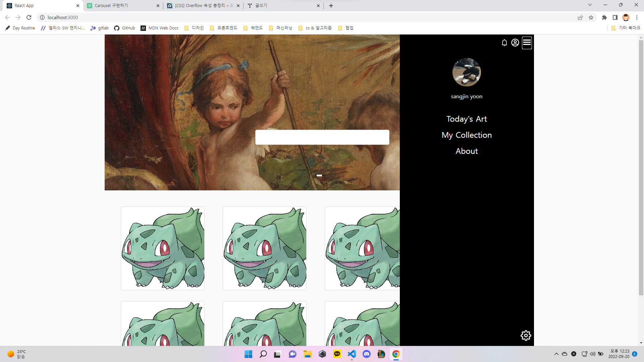Open the clock and date flyout
This screenshot has width=644, height=362.
(619, 354)
